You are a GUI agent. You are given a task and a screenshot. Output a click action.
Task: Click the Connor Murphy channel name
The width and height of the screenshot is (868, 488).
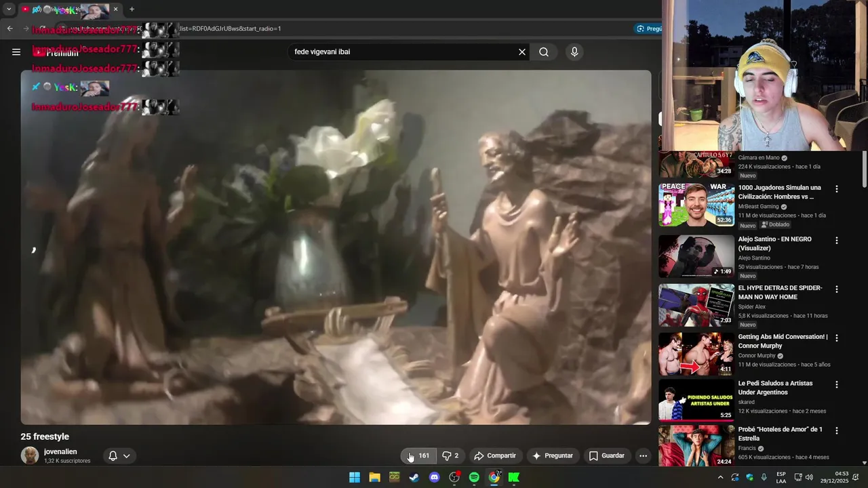(757, 356)
